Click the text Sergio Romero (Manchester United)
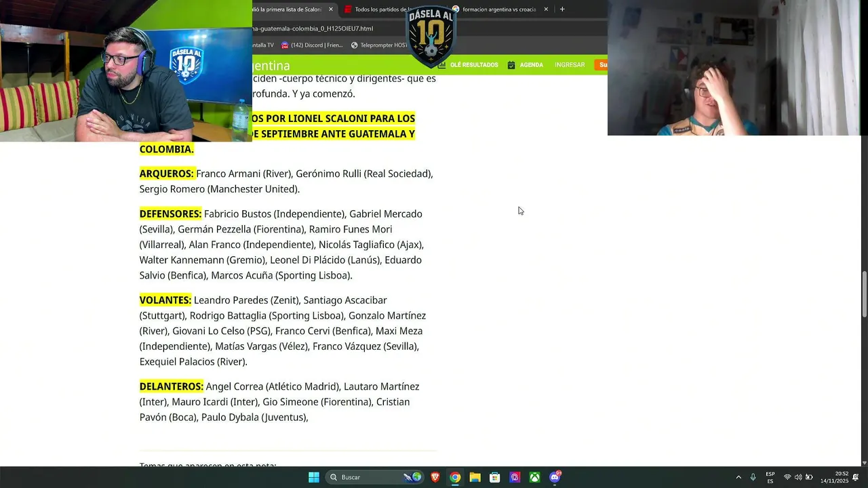Viewport: 868px width, 488px height. point(220,189)
